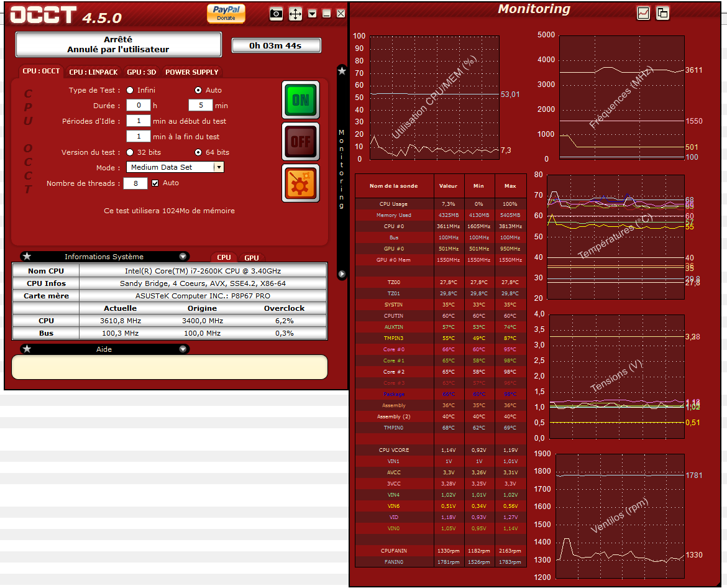Select the GPU system info tab
Viewport: 727px width, 588px height.
pos(252,258)
